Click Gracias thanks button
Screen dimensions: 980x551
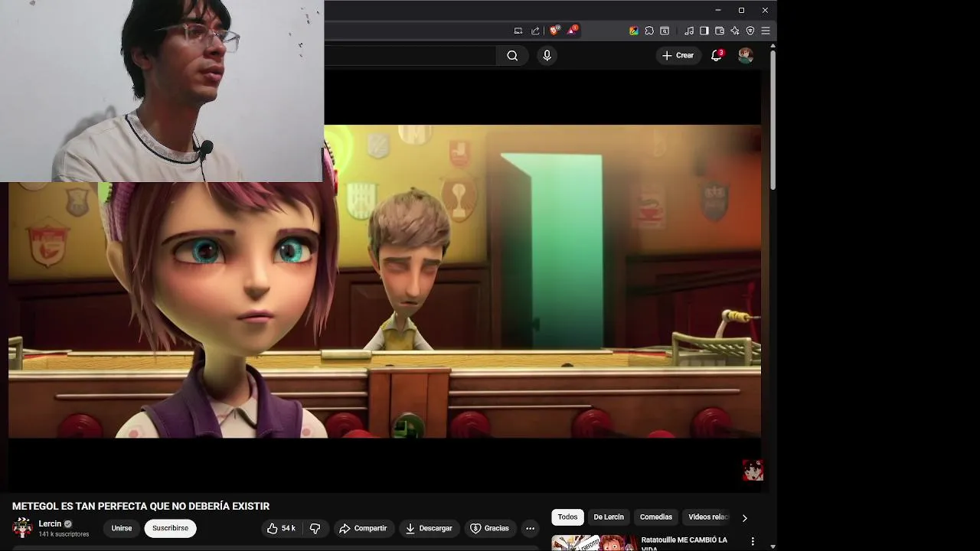[x=489, y=528]
